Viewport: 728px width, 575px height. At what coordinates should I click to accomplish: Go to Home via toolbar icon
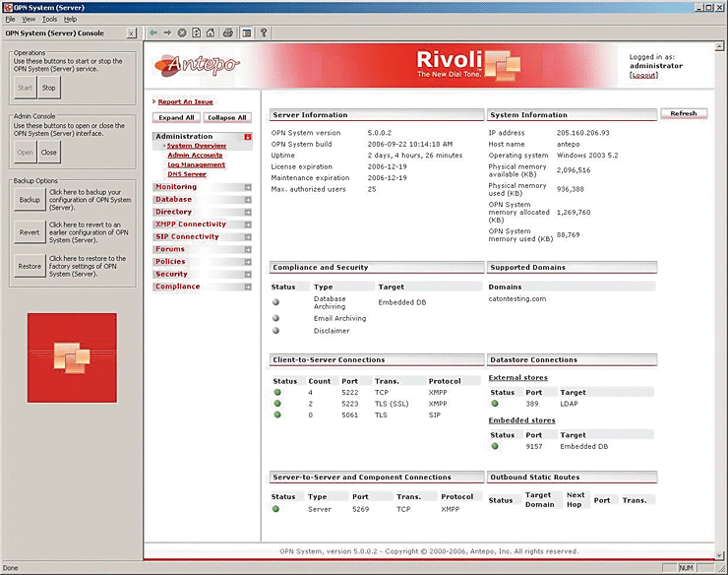[211, 32]
